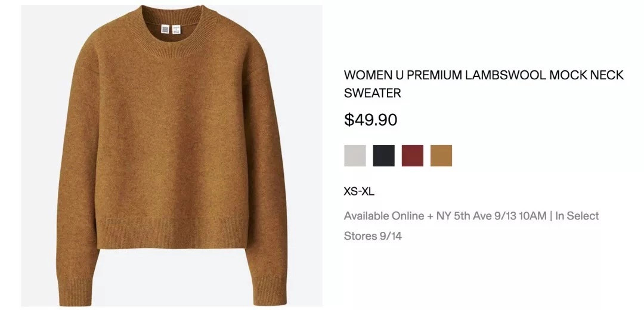Select the dark navy color swatch
Viewport: 644px width, 310px height.
click(x=383, y=156)
